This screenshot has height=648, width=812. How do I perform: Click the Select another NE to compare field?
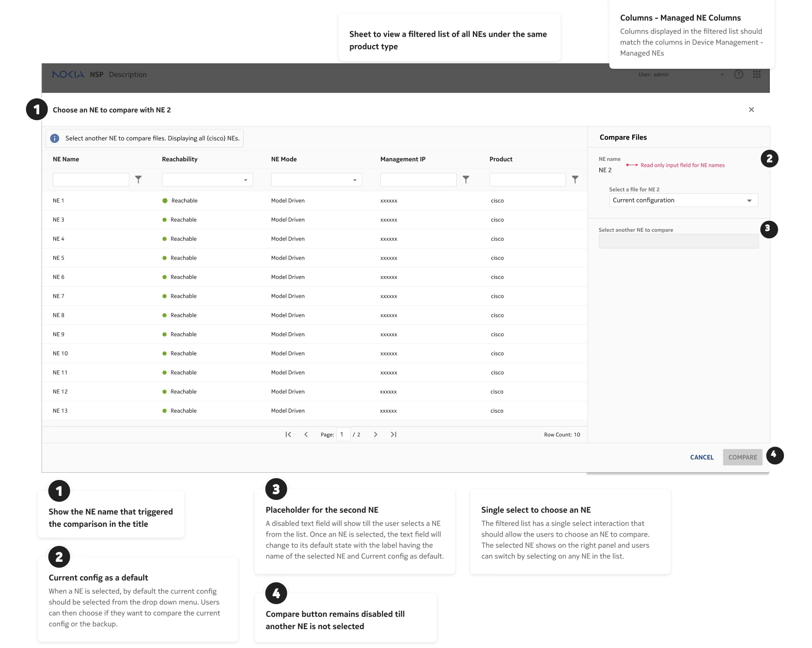pyautogui.click(x=678, y=241)
